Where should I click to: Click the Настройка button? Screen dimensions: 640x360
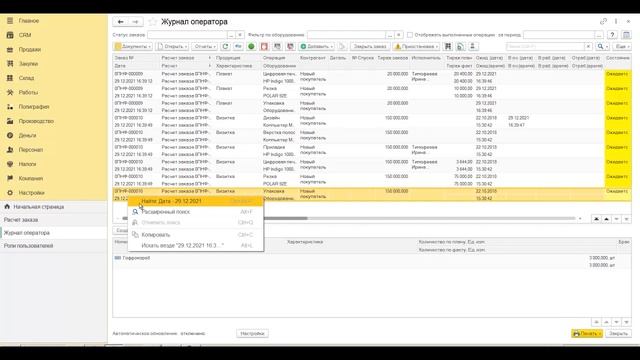[x=252, y=333]
